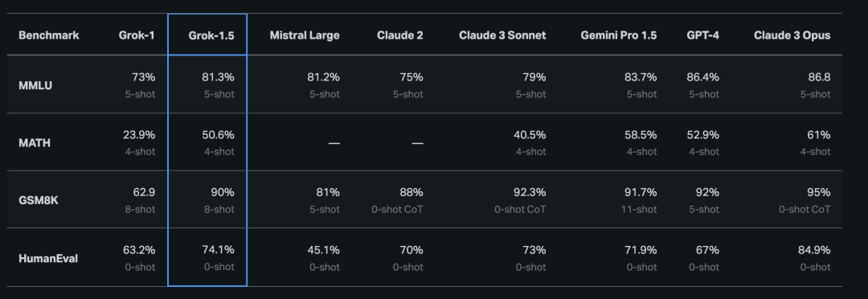
Task: Click the Benchmark column header
Action: pos(49,35)
